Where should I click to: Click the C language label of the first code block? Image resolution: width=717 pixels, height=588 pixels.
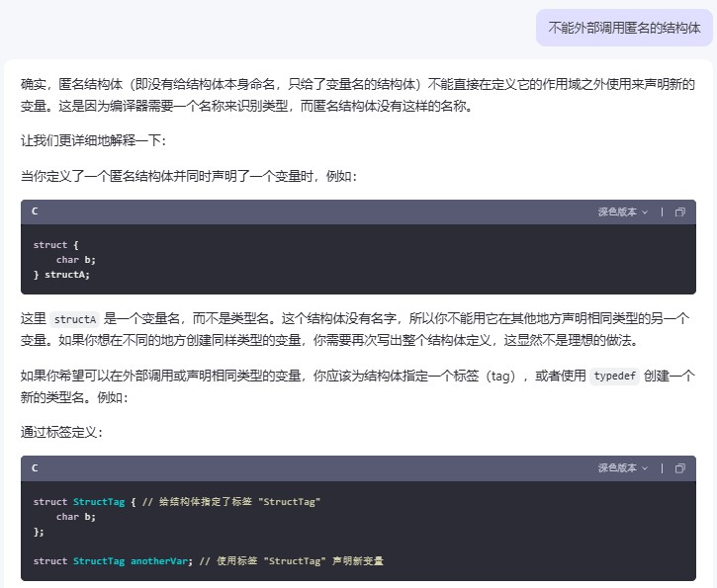pos(35,211)
